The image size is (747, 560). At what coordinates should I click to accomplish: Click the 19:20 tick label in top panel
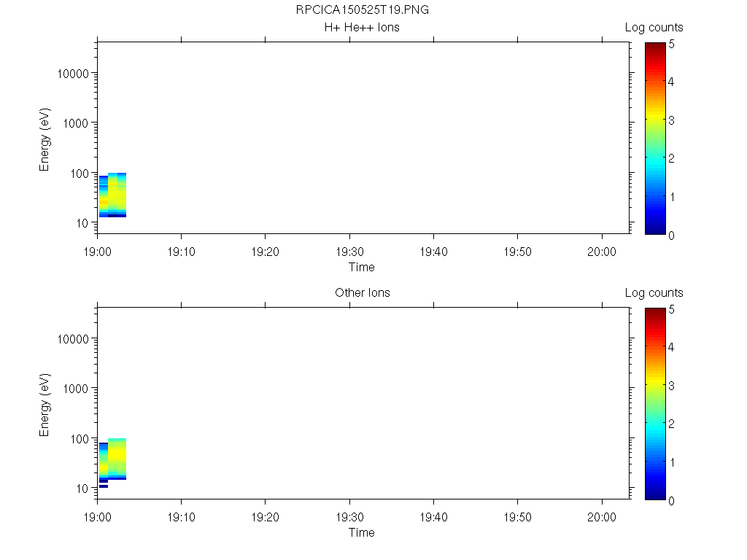[265, 252]
